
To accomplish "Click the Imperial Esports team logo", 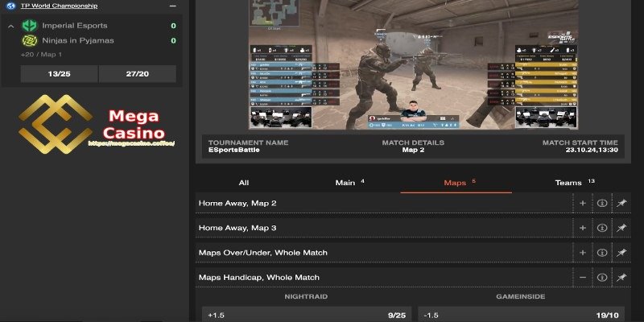I will tap(30, 26).
